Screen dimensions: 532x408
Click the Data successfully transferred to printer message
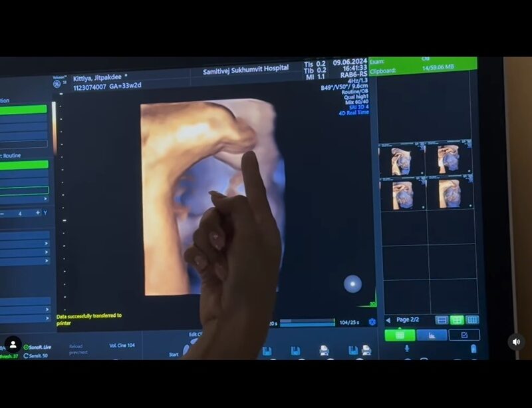click(89, 319)
